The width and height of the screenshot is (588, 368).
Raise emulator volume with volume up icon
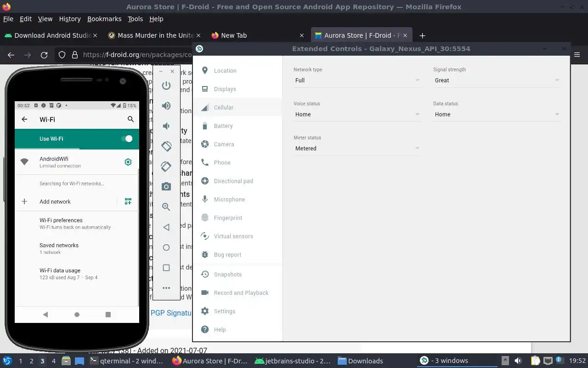tap(166, 106)
